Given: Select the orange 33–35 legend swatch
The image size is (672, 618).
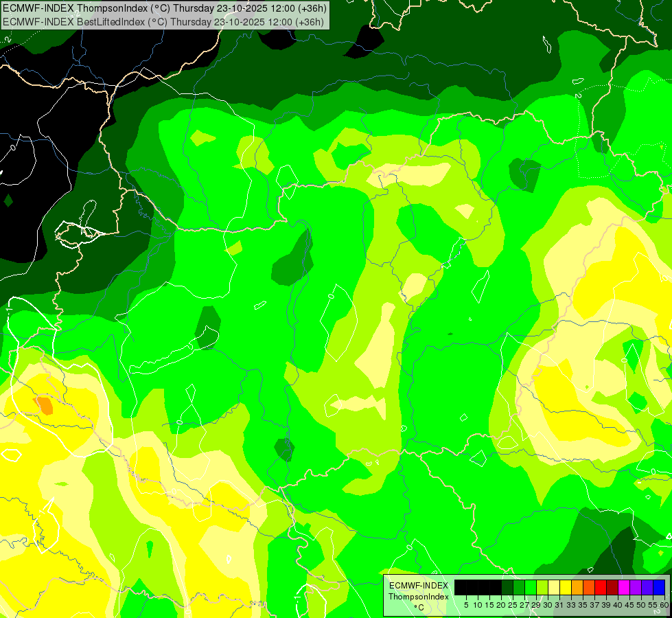Looking at the screenshot, I should click(x=577, y=588).
